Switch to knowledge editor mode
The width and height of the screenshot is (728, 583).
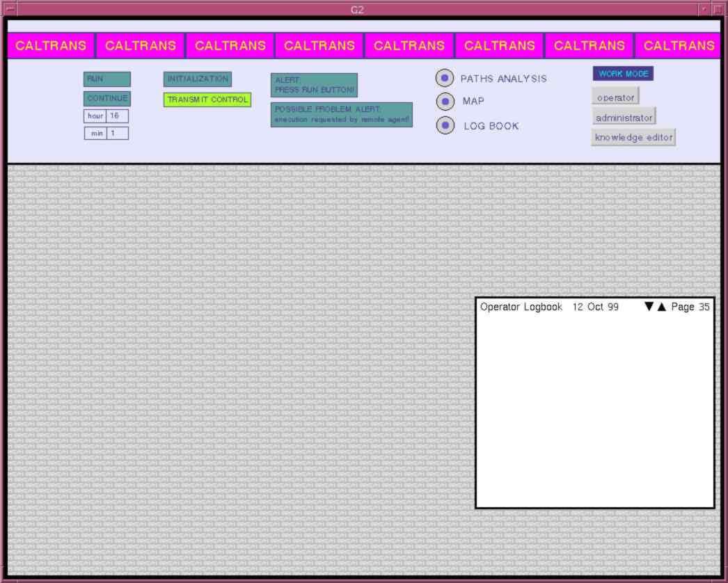(x=634, y=137)
